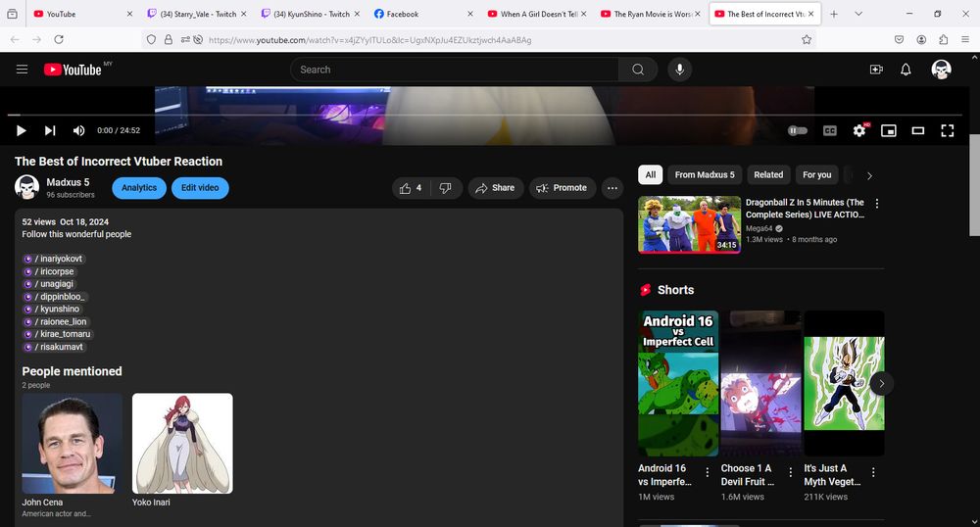Bookmark this page with the star
The image size is (980, 527).
coord(807,39)
